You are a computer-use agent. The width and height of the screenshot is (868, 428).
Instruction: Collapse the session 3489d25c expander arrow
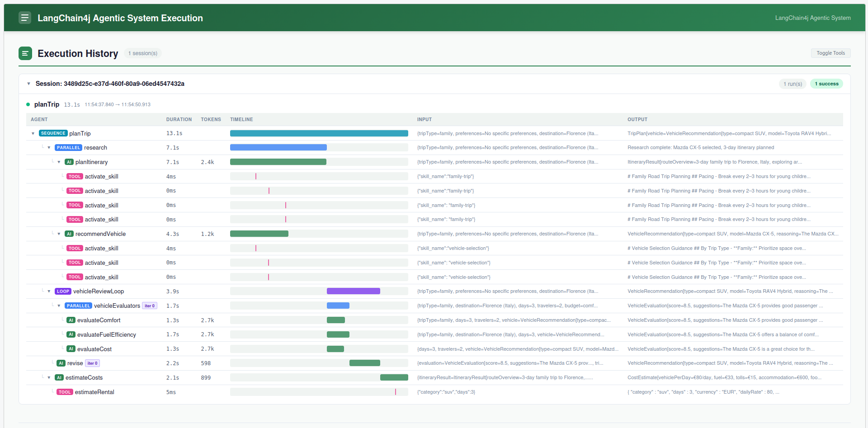(28, 84)
